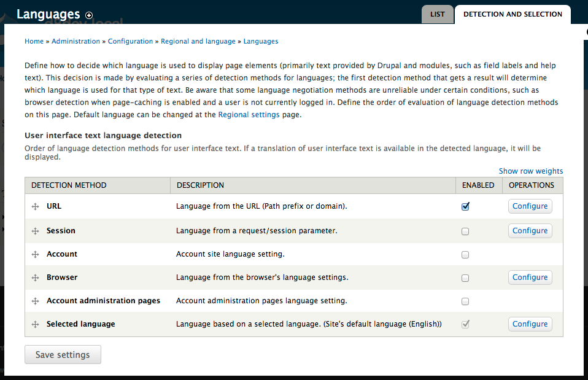Enable the Browser detection checkbox
The image size is (588, 380).
[465, 278]
